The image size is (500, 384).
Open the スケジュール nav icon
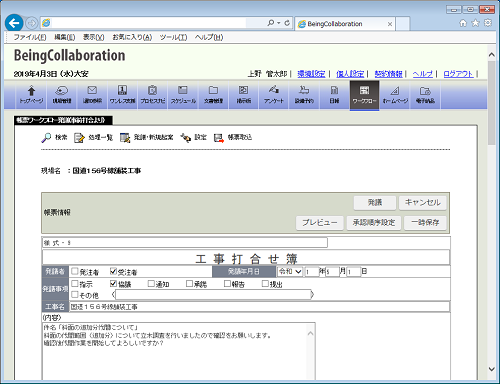[183, 95]
